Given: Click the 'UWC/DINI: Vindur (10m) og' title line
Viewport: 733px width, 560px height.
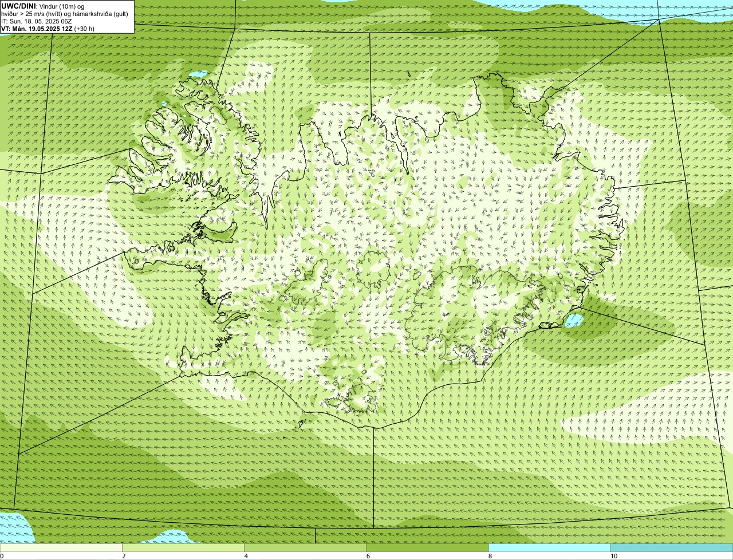Looking at the screenshot, I should [x=43, y=6].
